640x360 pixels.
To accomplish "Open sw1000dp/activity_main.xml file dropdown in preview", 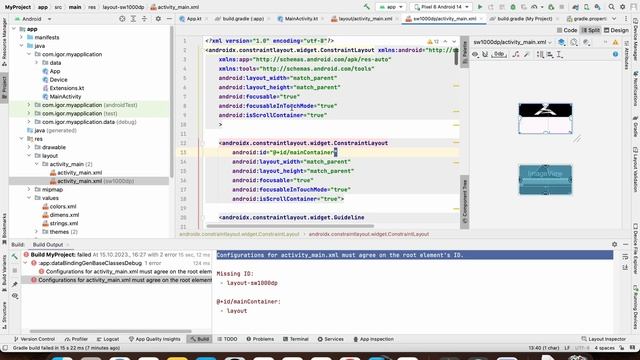I will 512,42.
